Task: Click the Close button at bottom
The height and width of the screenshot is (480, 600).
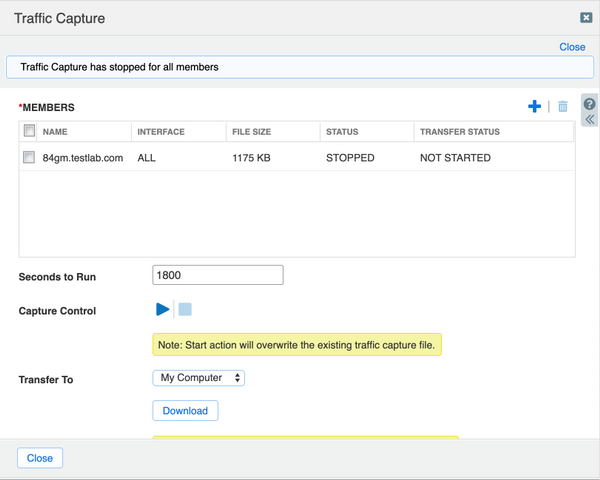Action: pos(40,458)
